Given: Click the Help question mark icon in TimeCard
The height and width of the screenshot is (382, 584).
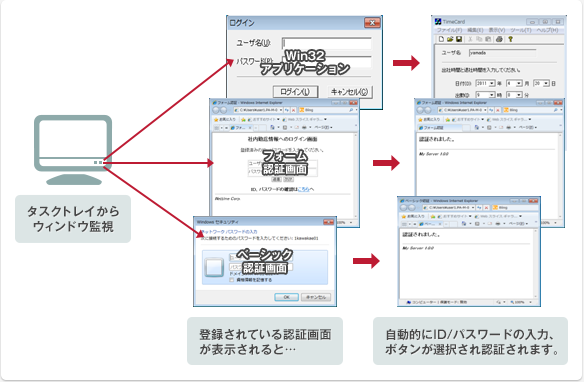Looking at the screenshot, I should [511, 39].
